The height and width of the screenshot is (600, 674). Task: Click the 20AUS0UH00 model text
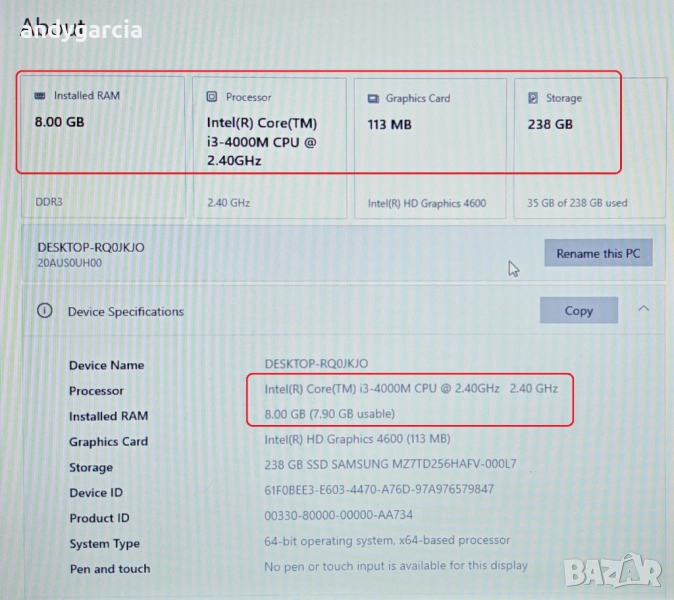pyautogui.click(x=69, y=264)
